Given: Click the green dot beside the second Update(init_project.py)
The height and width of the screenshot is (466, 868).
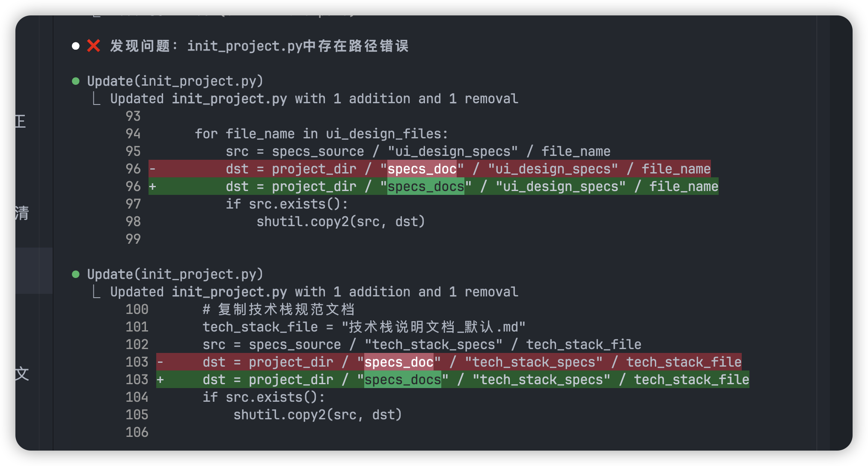Looking at the screenshot, I should [x=76, y=274].
